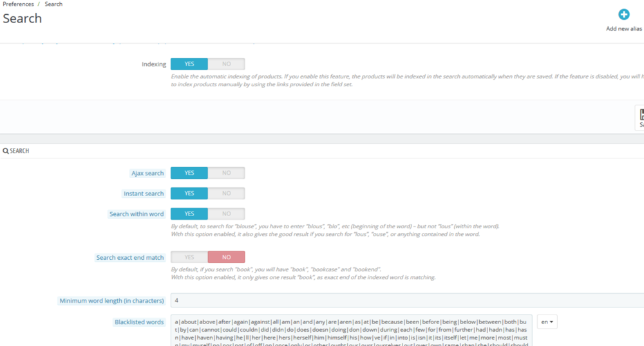Click the Blacklisted words field label

click(x=139, y=322)
